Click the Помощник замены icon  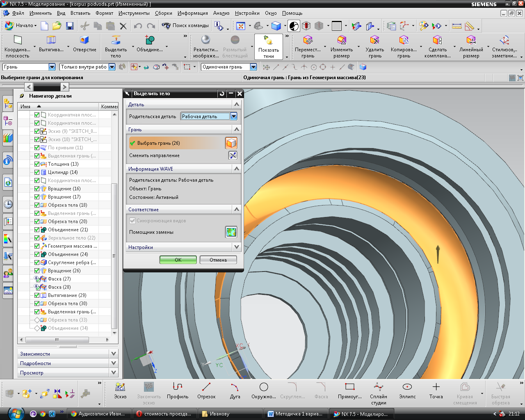click(x=231, y=232)
